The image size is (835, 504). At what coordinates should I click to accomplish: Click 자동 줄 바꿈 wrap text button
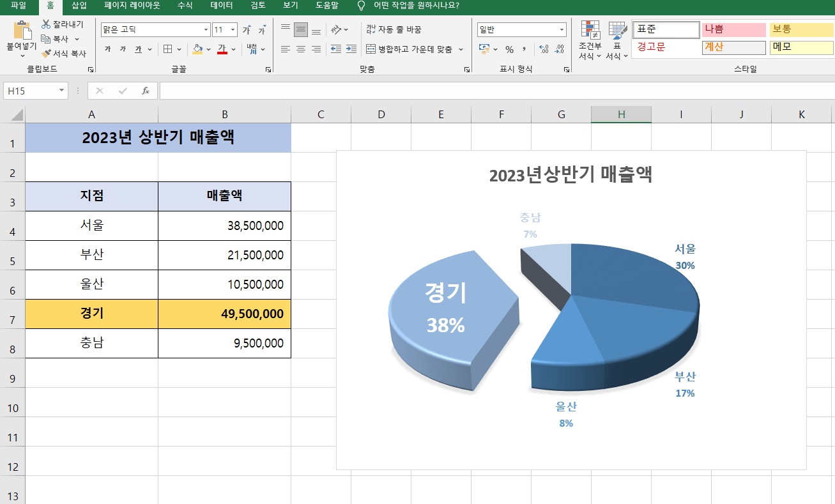pos(394,29)
